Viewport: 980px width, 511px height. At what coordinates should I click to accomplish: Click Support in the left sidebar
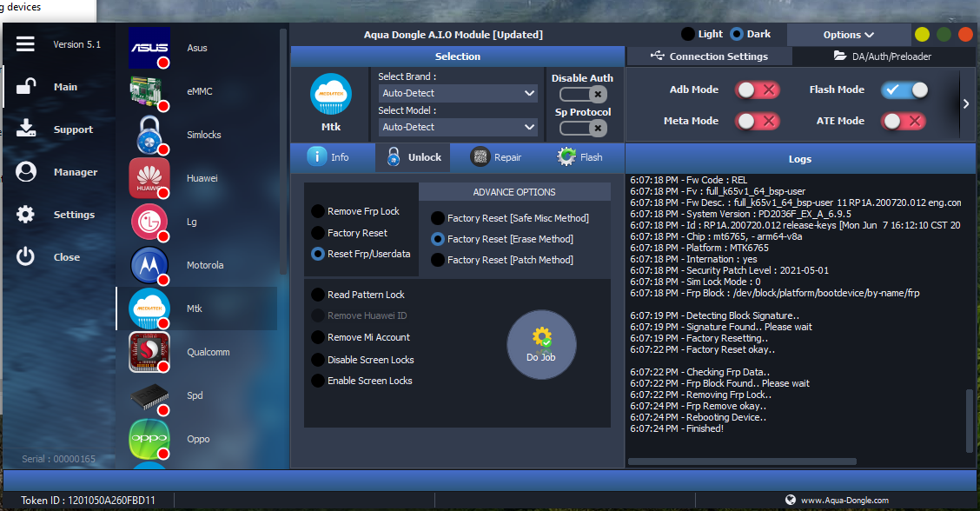coord(73,129)
